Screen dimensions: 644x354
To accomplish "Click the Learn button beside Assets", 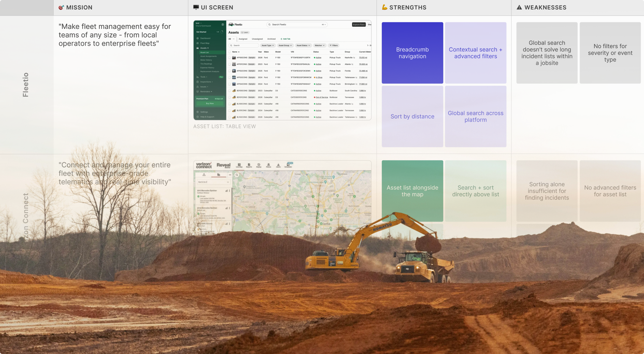I will coord(245,32).
